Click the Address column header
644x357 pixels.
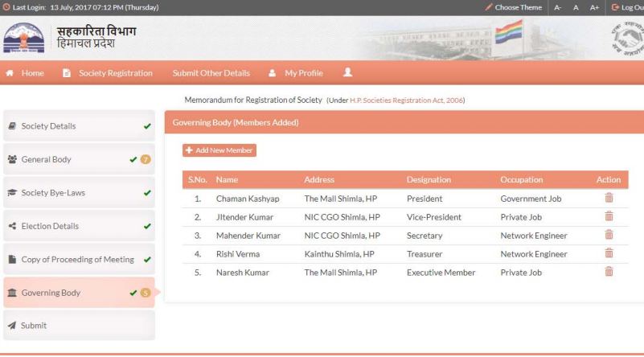point(319,179)
